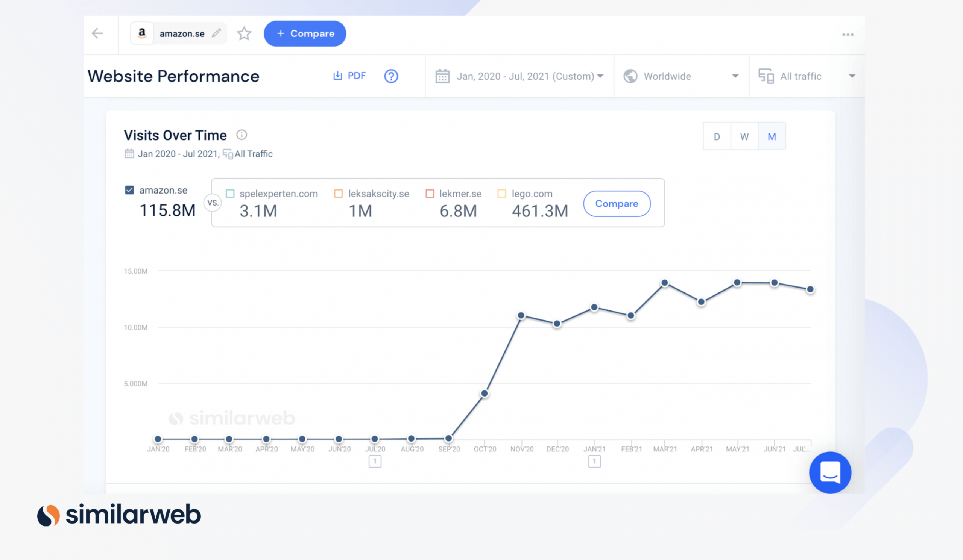
Task: Uncheck the amazon.se checkbox
Action: click(129, 190)
